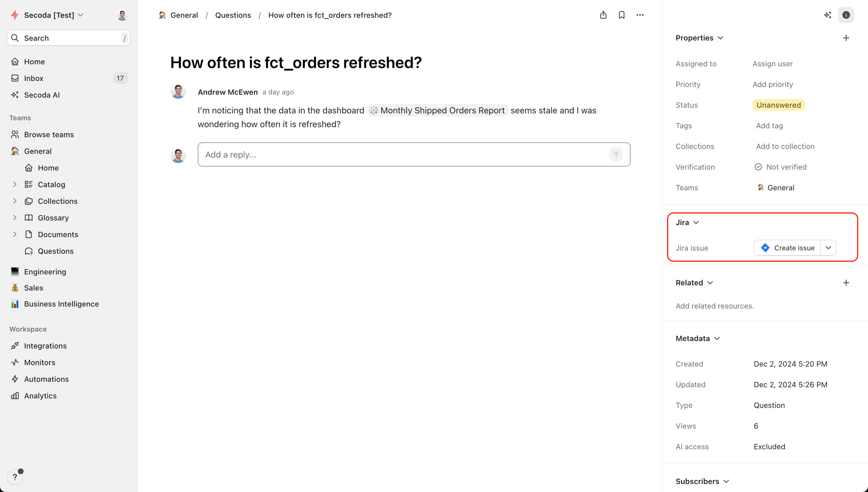Toggle the info panel icon
868x492 pixels.
tap(846, 15)
